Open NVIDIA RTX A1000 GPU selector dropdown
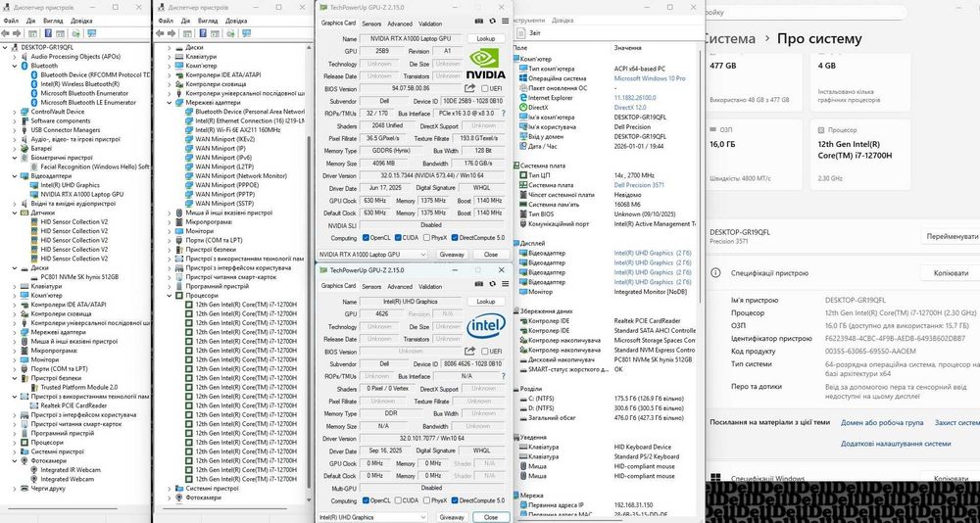 click(x=372, y=255)
